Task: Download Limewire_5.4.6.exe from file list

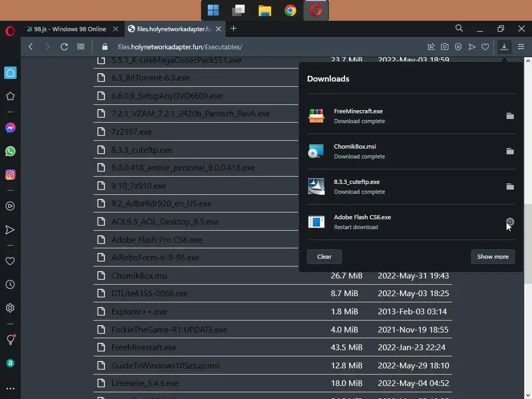Action: (145, 383)
